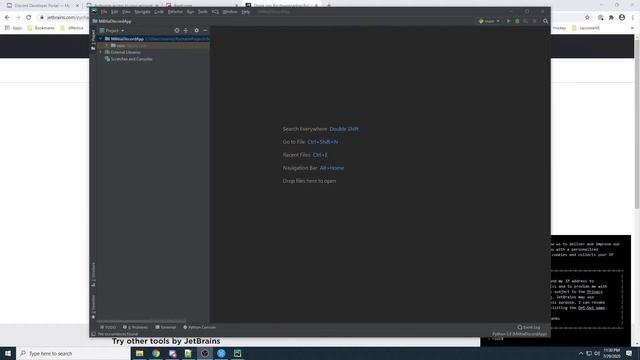Open the Apps bookmarks shortcut in Chrome
The image size is (640, 360).
click(x=13, y=28)
